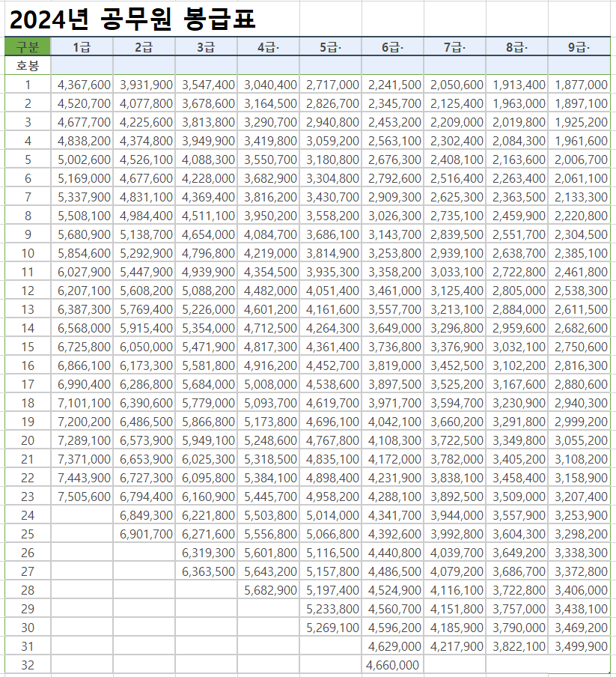The width and height of the screenshot is (616, 677).
Task: Click cell showing 4,217,900
Action: [x=454, y=646]
